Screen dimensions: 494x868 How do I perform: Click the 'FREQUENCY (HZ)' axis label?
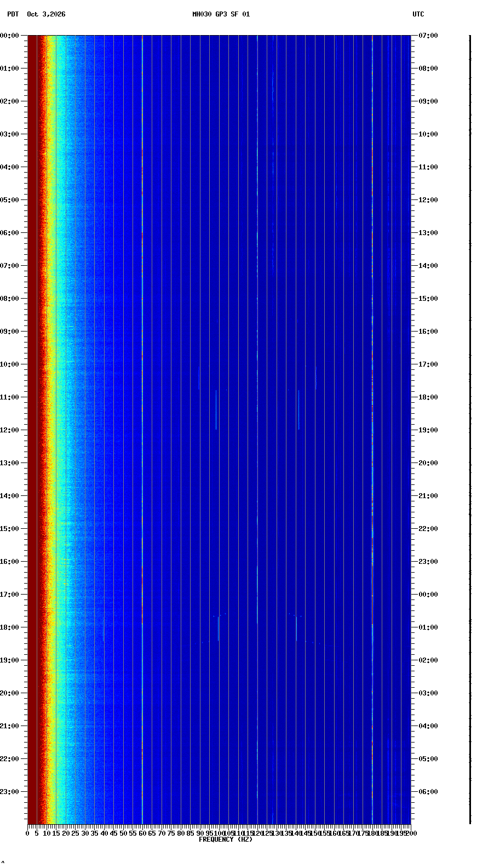click(x=226, y=840)
